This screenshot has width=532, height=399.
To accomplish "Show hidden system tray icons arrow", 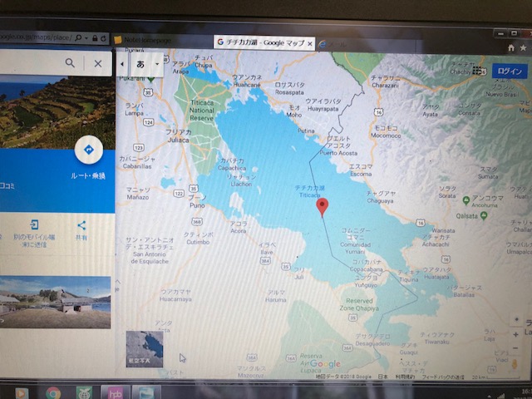I will [489, 397].
